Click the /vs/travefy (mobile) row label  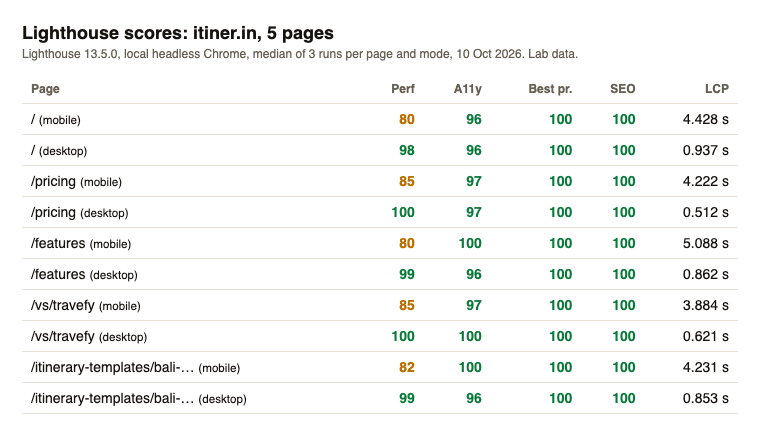[x=86, y=306]
